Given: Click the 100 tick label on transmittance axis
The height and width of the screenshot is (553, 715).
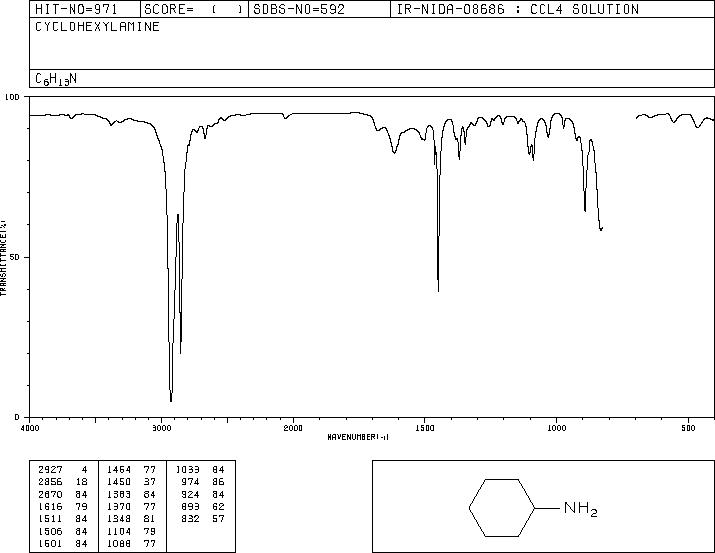Looking at the screenshot, I should click(x=12, y=97).
